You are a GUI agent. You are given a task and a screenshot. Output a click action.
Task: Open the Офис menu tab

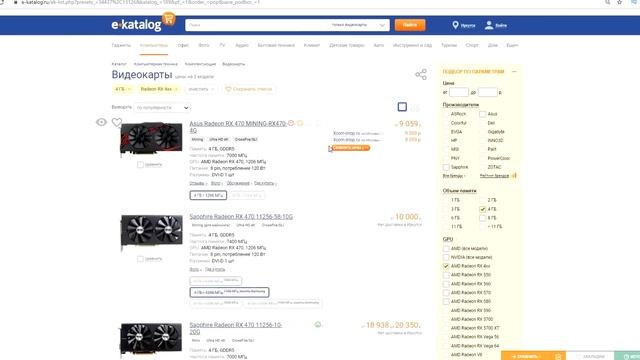[183, 45]
